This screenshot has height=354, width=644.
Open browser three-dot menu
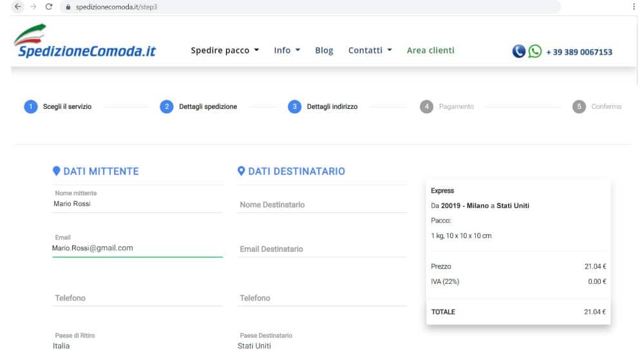(634, 6)
